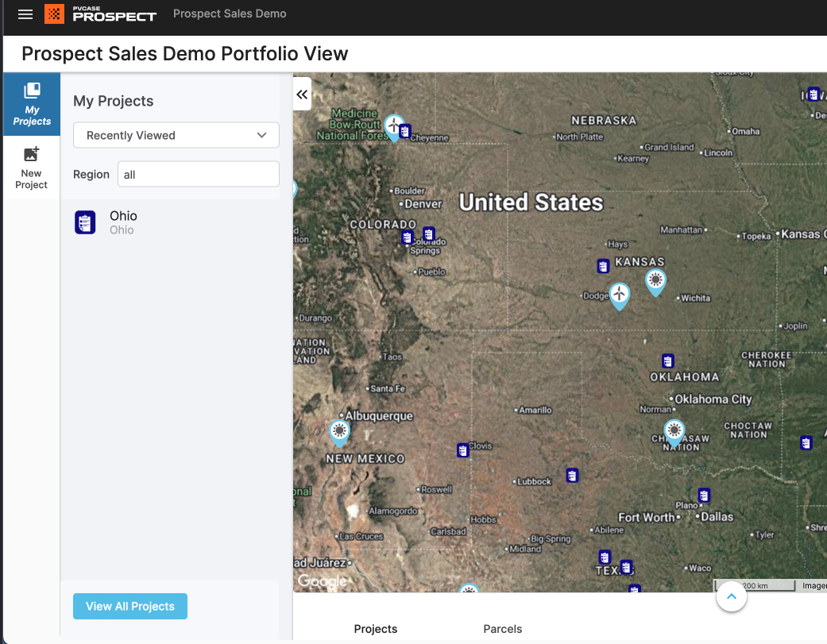Select the solar marker in Chickasaw Nation
Screen dimensions: 827x644
click(x=674, y=431)
